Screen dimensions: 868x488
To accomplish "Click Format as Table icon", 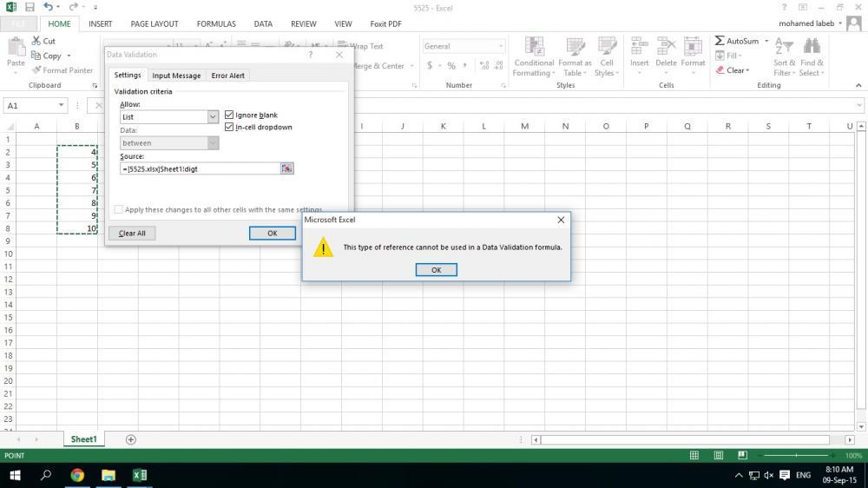I will (575, 47).
